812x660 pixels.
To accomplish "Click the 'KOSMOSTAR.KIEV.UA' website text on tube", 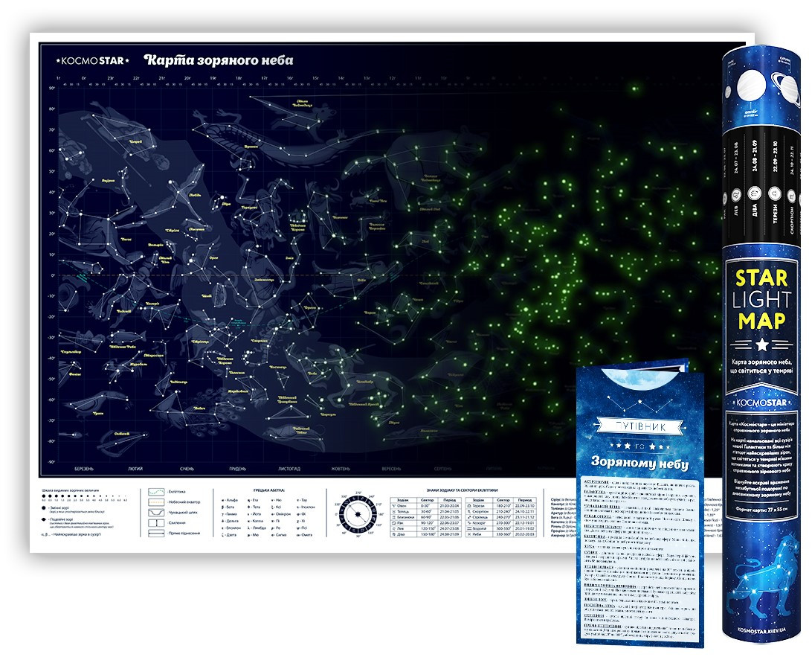I will (x=761, y=630).
